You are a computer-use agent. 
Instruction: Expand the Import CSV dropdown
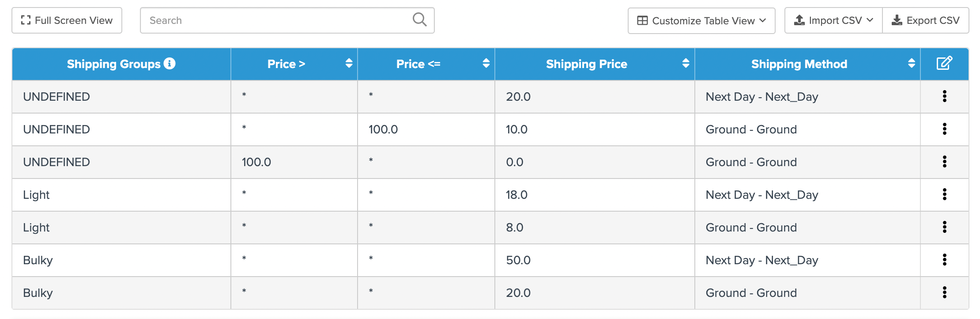(833, 20)
